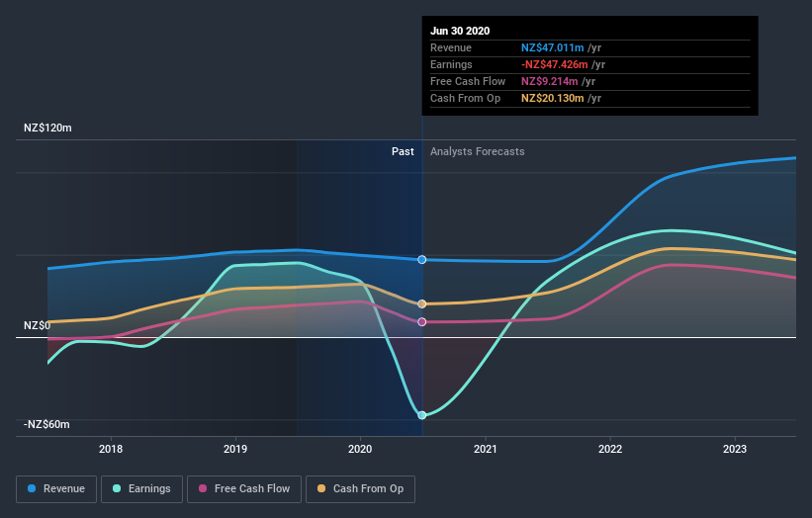The height and width of the screenshot is (518, 812).
Task: Click the tooltip's 'Cash From Op' row label
Action: point(465,98)
